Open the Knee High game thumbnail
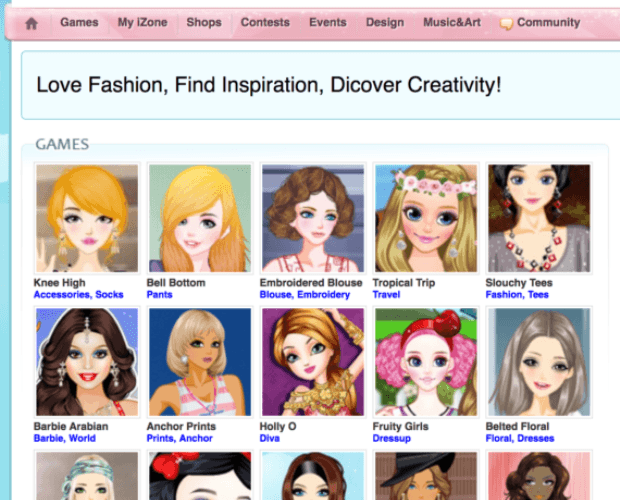Image resolution: width=620 pixels, height=500 pixels. click(x=87, y=218)
